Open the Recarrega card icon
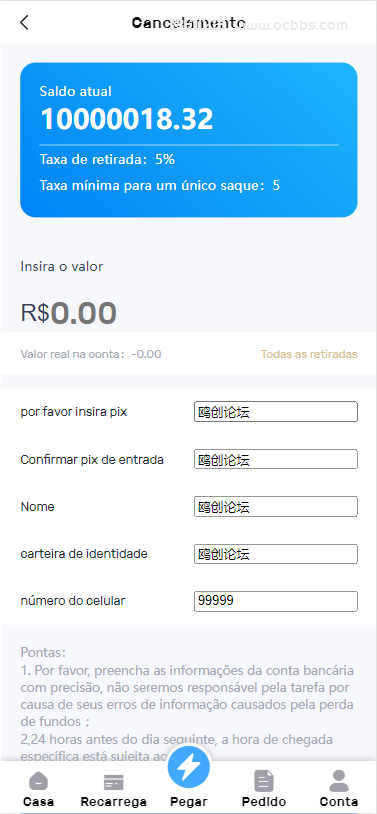This screenshot has width=377, height=814. coord(114,782)
